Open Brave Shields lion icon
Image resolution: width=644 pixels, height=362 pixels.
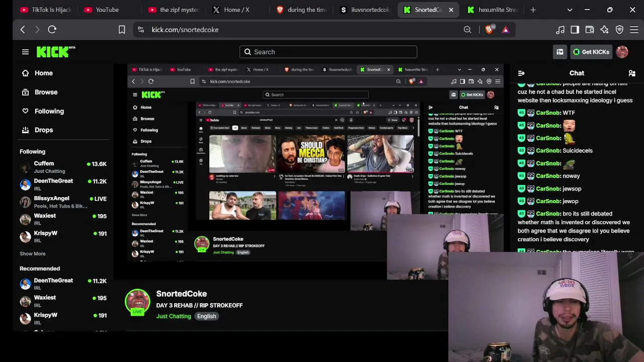(490, 30)
